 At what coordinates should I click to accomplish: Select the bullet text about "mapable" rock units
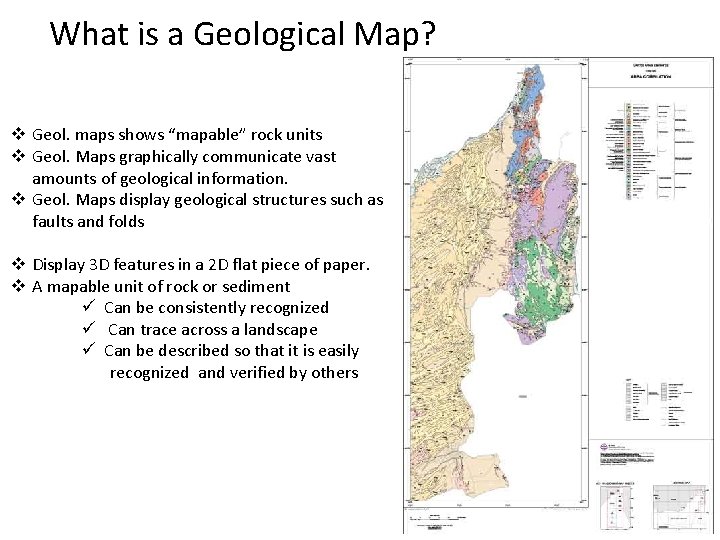point(177,135)
